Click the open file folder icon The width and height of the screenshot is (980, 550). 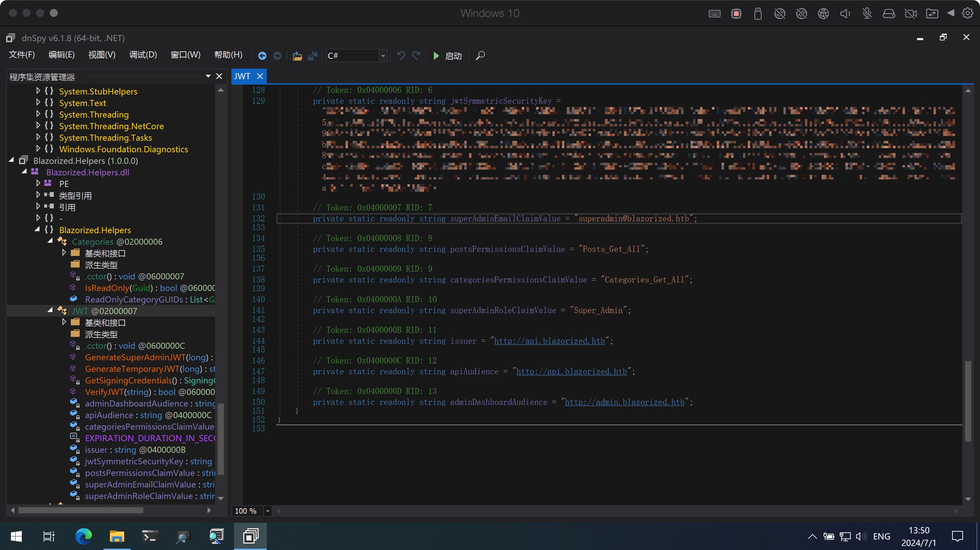coord(297,56)
